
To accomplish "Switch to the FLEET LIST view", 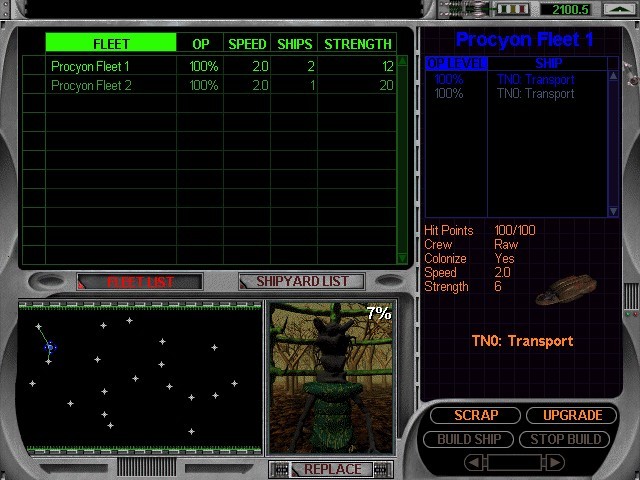I will pyautogui.click(x=140, y=282).
